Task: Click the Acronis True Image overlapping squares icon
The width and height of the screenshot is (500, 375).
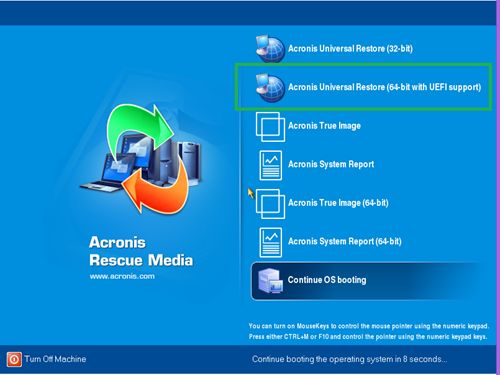Action: (270, 127)
